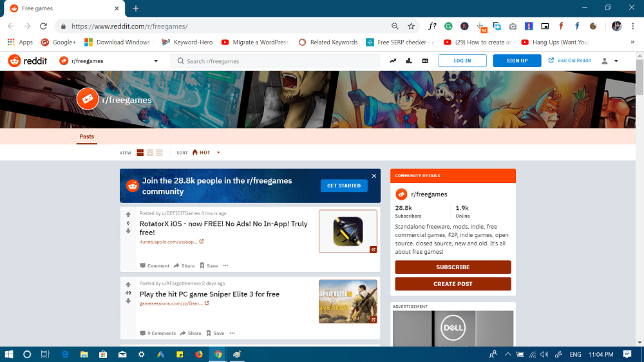Share the Sniper Elite 3 post
Screen dimensions: 644x362
coord(191,333)
